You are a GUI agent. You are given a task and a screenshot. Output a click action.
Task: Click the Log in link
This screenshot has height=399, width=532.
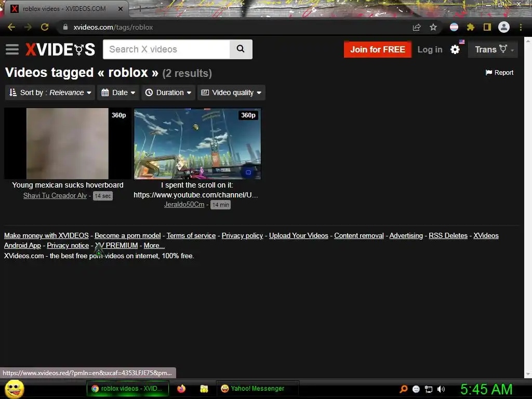point(430,49)
